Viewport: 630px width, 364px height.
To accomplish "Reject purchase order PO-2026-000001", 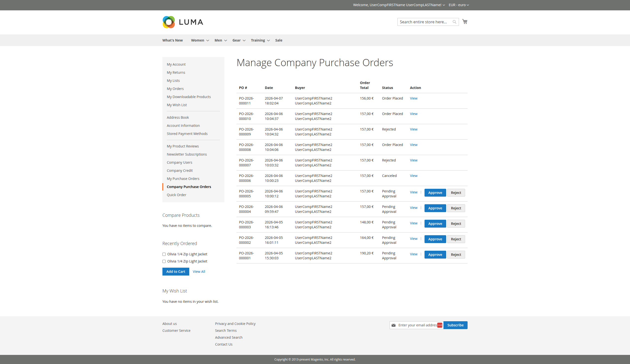I will [456, 254].
